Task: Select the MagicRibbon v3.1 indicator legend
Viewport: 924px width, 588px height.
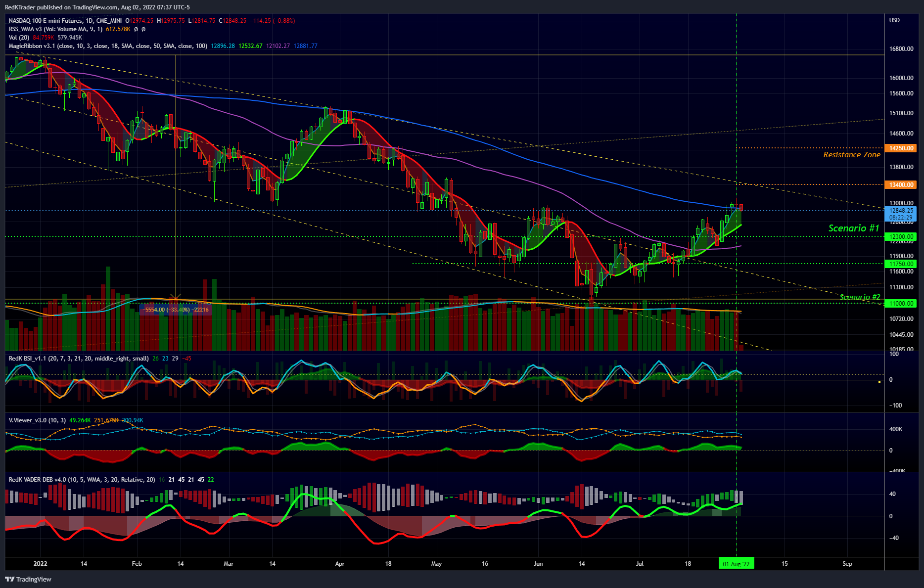Action: point(108,46)
